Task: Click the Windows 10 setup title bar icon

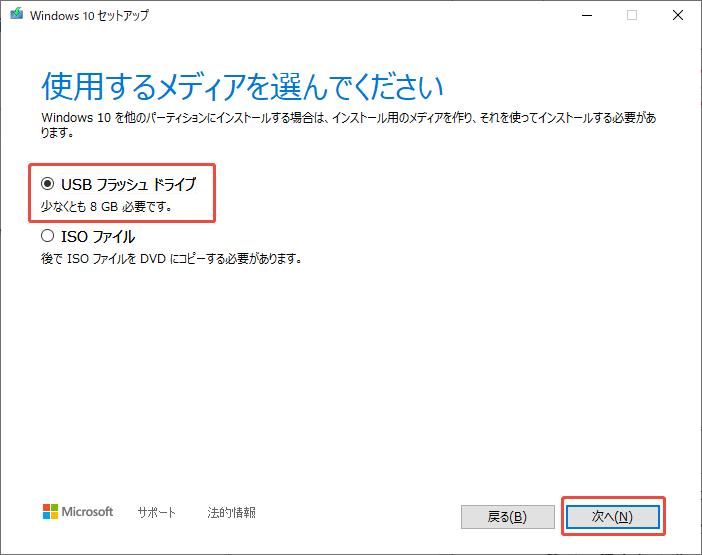Action: [x=17, y=15]
